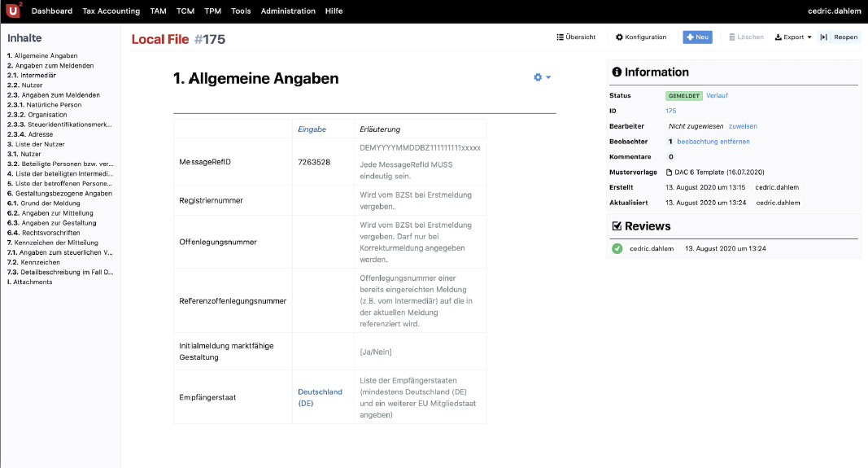
Task: Open the cedric.dahlem user menu
Action: 835,11
